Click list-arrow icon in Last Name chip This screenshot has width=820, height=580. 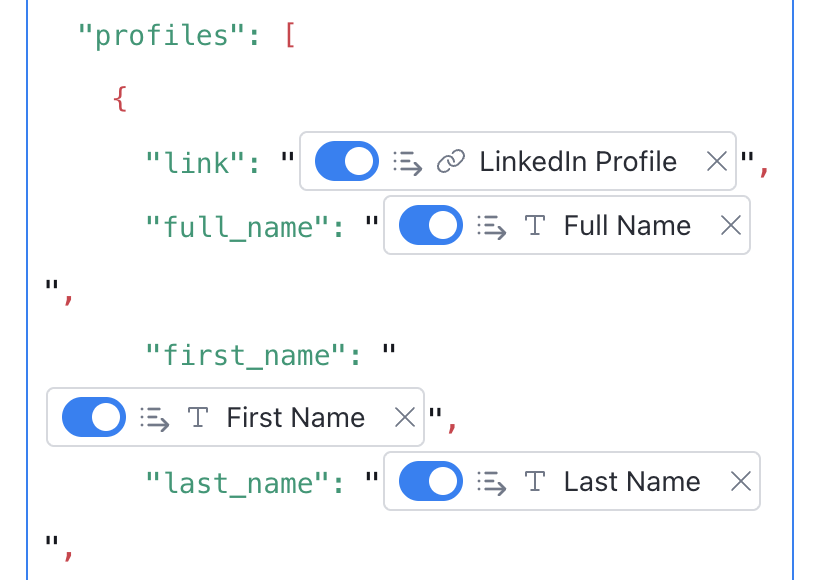click(492, 483)
